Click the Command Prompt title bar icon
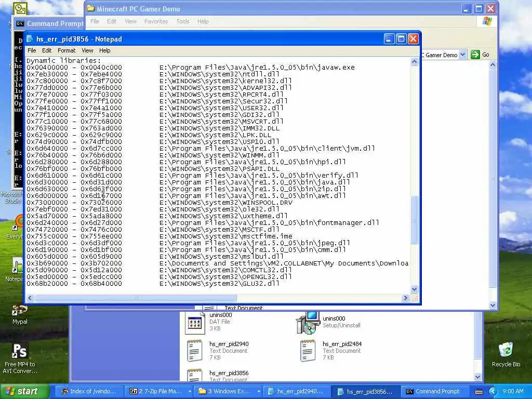The image size is (532, 399). 20,23
